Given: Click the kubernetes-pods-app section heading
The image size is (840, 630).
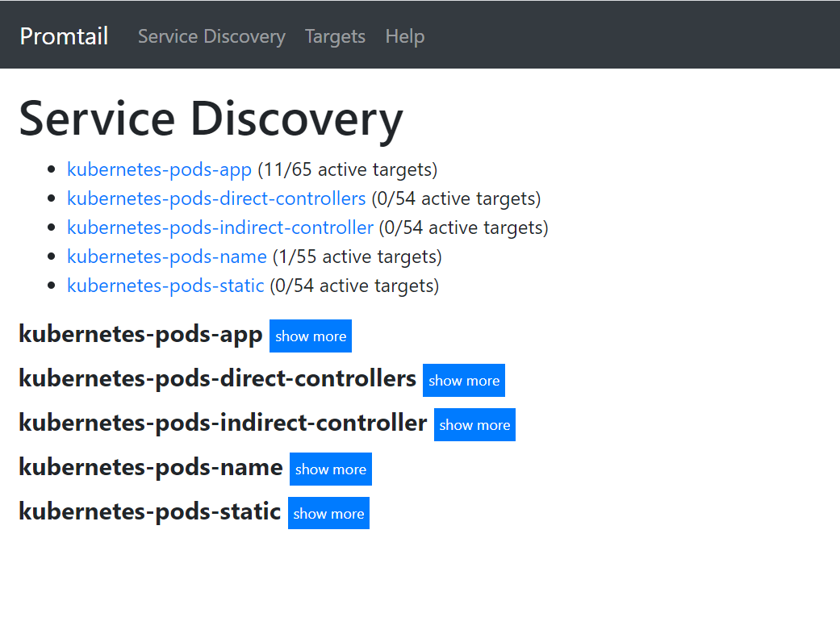Looking at the screenshot, I should pyautogui.click(x=140, y=335).
